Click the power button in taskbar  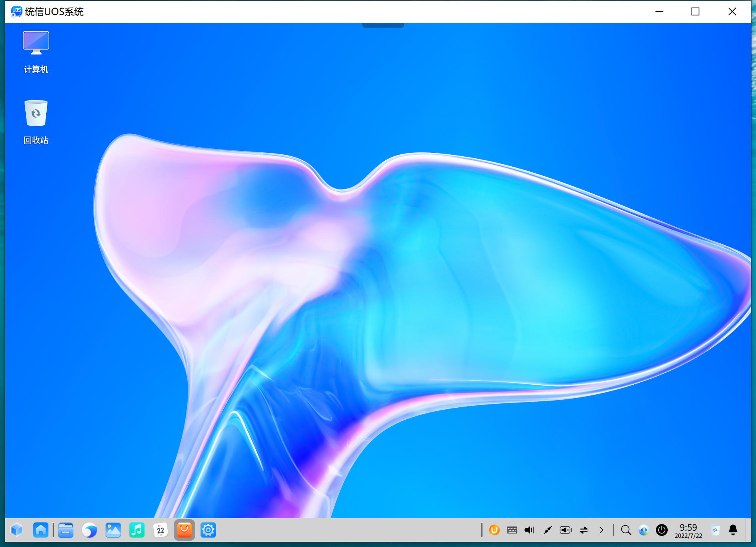(662, 530)
